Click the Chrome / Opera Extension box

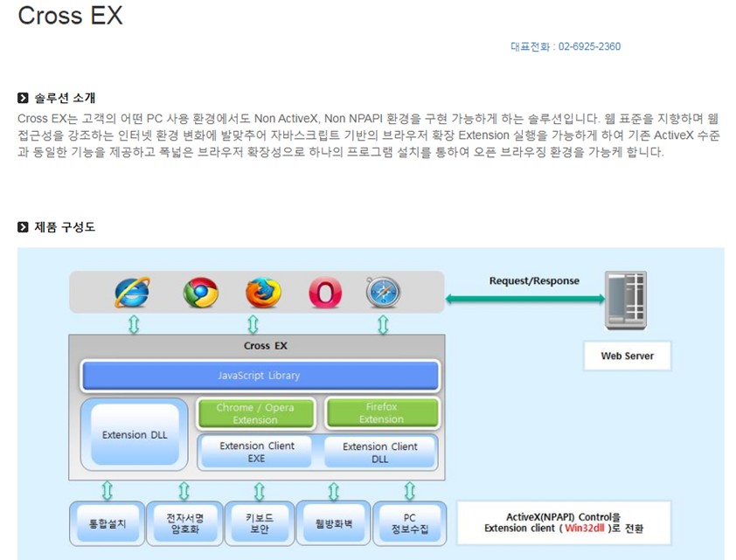256,413
